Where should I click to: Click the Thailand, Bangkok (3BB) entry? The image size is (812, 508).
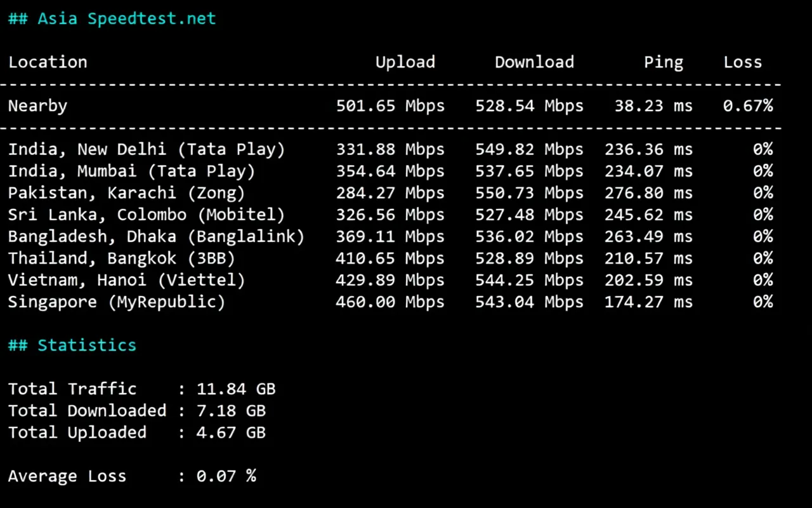pyautogui.click(x=121, y=258)
